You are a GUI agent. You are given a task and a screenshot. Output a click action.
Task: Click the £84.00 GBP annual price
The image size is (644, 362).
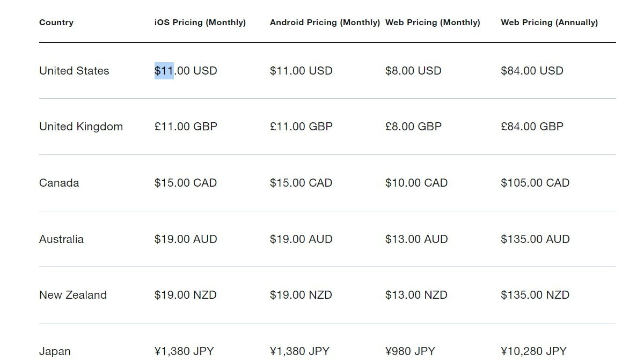[x=532, y=127]
